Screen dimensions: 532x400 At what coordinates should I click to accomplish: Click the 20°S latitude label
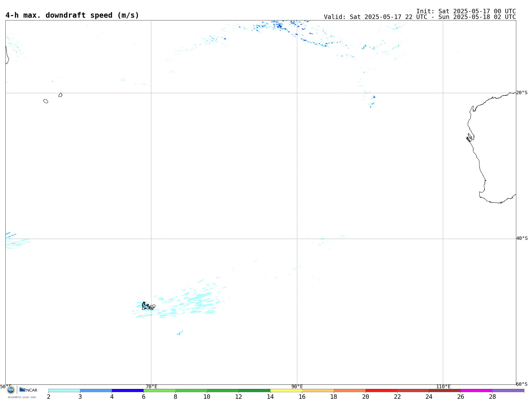pos(522,93)
